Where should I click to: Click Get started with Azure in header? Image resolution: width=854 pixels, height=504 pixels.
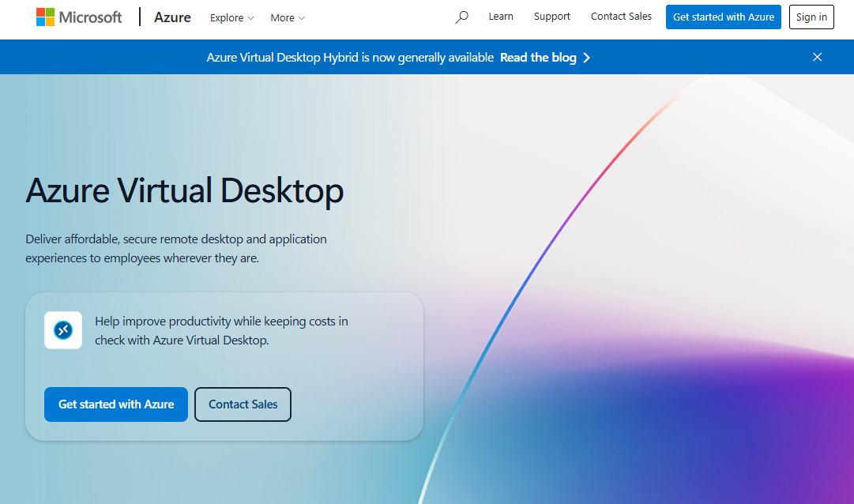click(x=724, y=17)
